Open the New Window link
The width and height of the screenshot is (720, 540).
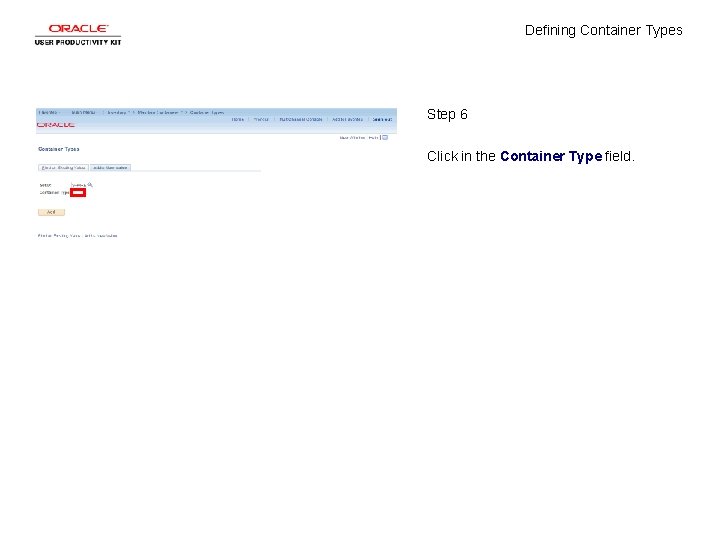[x=352, y=137]
